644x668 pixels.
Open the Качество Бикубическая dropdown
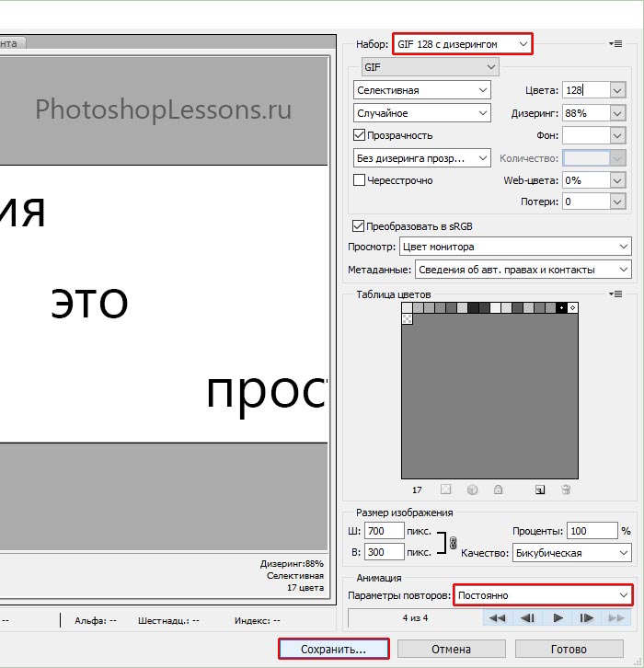572,553
